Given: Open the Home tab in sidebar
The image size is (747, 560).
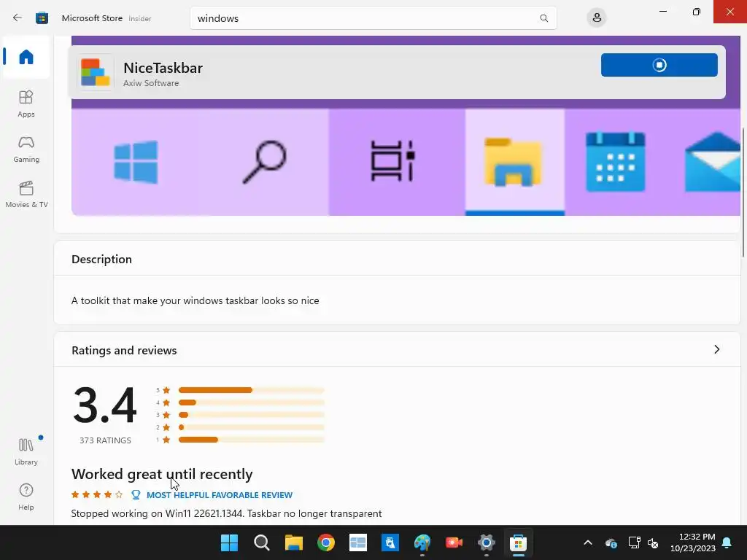Looking at the screenshot, I should (x=26, y=57).
